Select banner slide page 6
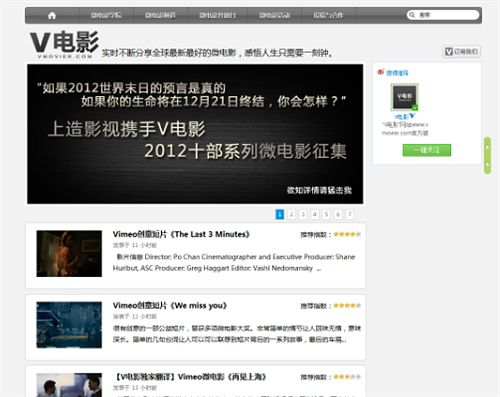500x397 pixels. point(338,214)
